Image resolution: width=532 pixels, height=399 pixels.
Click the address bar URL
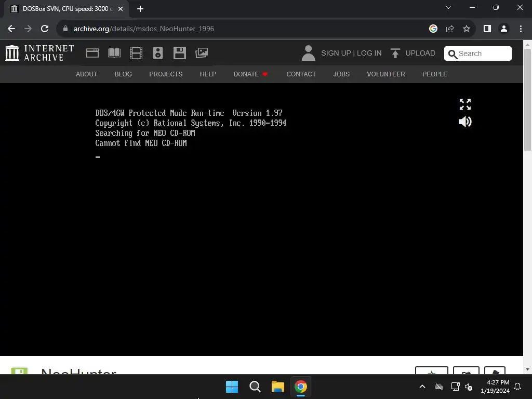pyautogui.click(x=143, y=29)
